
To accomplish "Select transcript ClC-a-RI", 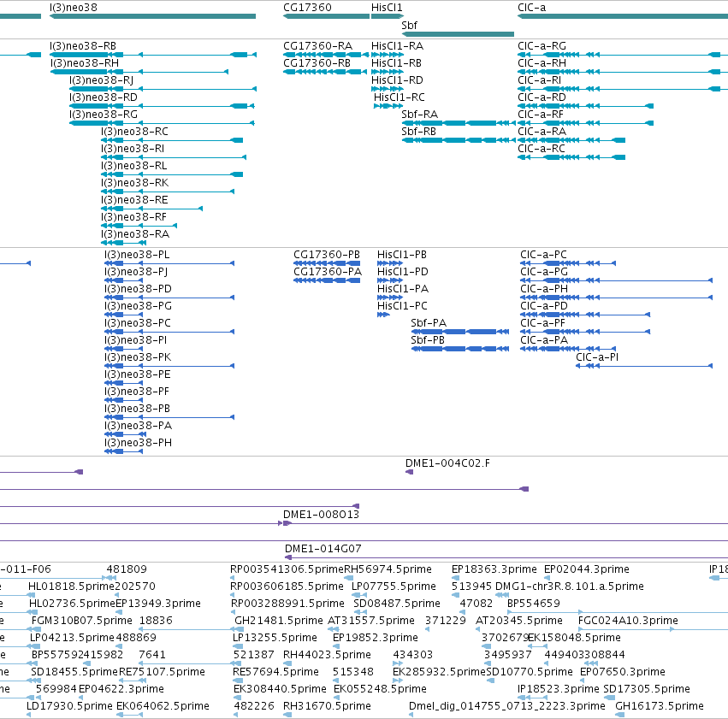I will pos(540,80).
